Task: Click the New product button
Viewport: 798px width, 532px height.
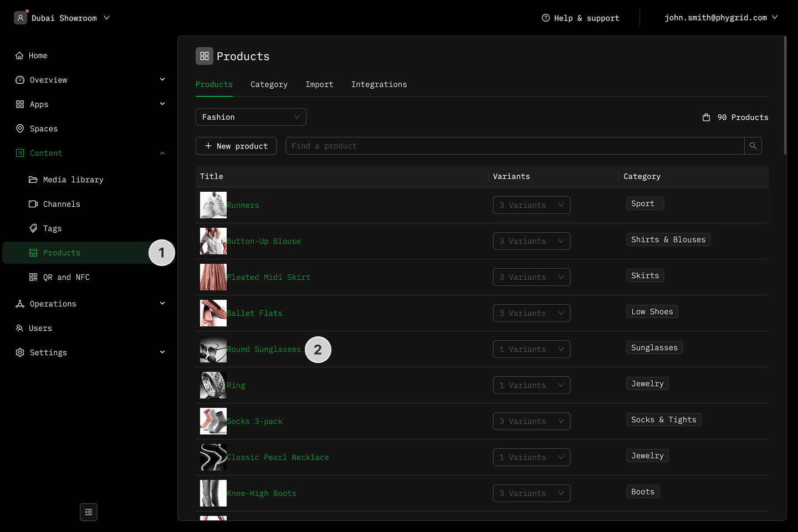Action: tap(236, 146)
